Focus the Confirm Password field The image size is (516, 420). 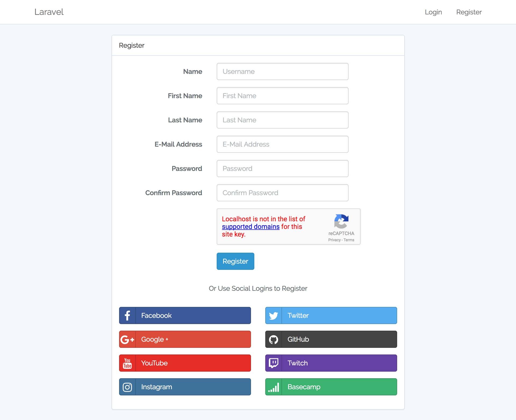[282, 193]
